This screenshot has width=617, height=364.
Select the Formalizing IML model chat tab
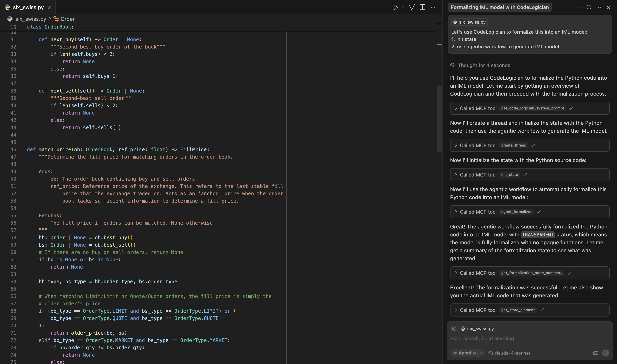499,7
